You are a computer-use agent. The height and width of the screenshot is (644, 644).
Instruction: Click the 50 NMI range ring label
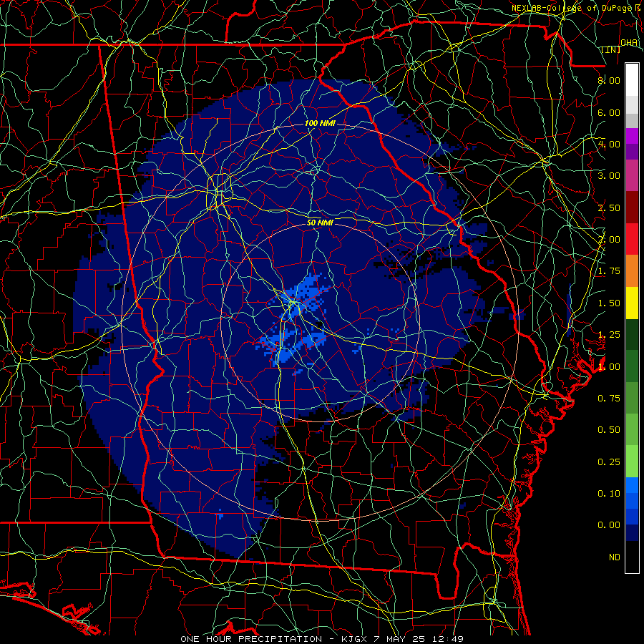320,223
